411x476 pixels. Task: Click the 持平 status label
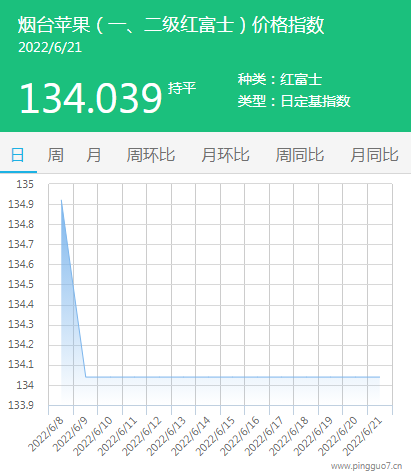coord(182,88)
